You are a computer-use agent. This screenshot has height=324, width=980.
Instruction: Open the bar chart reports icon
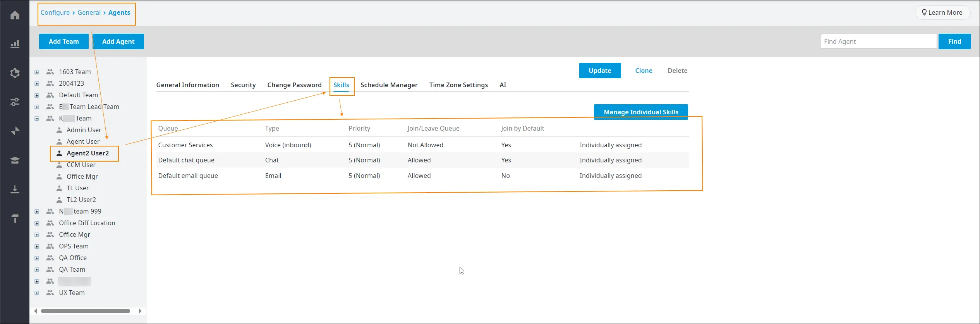[15, 44]
